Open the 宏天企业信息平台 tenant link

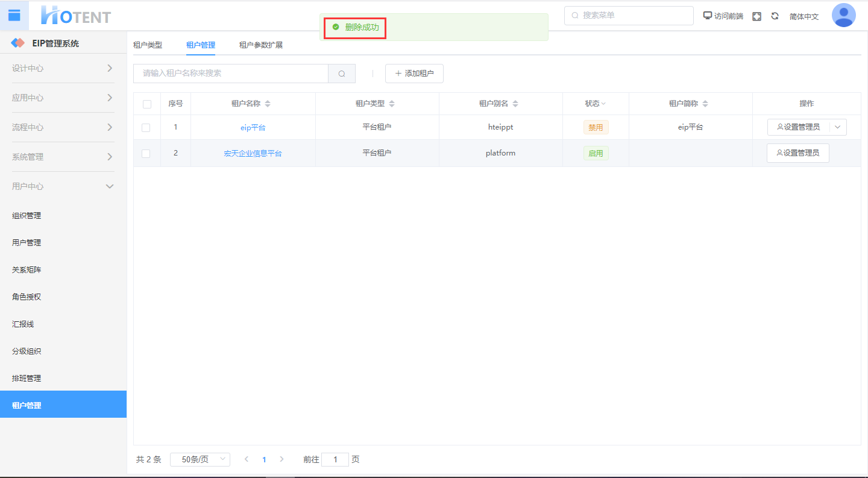253,154
